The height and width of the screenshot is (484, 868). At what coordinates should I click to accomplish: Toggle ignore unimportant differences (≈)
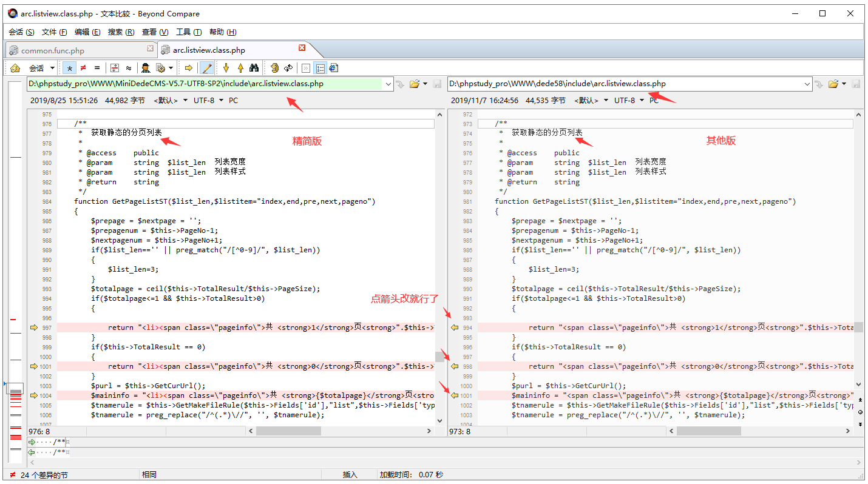coord(128,67)
